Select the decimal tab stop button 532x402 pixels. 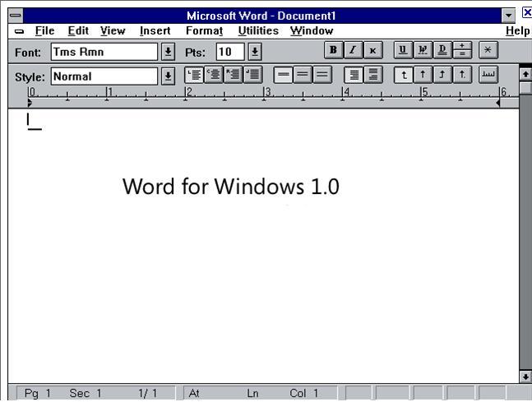coord(462,75)
